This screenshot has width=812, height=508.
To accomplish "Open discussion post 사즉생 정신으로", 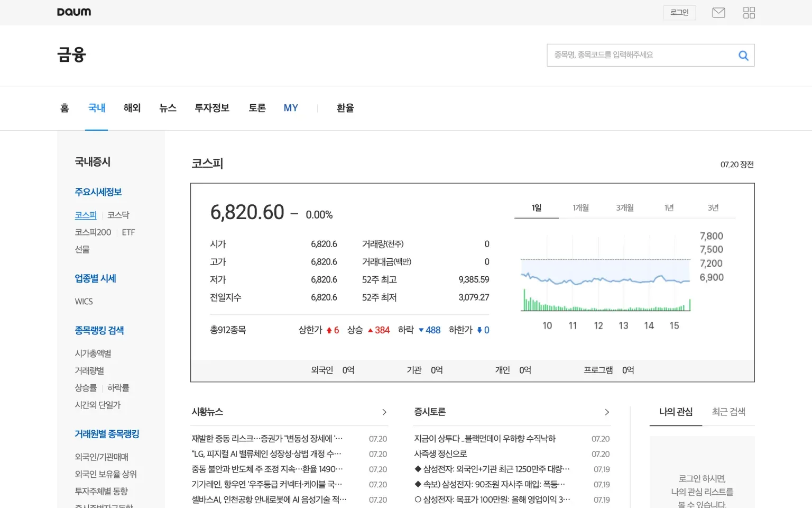I will 440,454.
